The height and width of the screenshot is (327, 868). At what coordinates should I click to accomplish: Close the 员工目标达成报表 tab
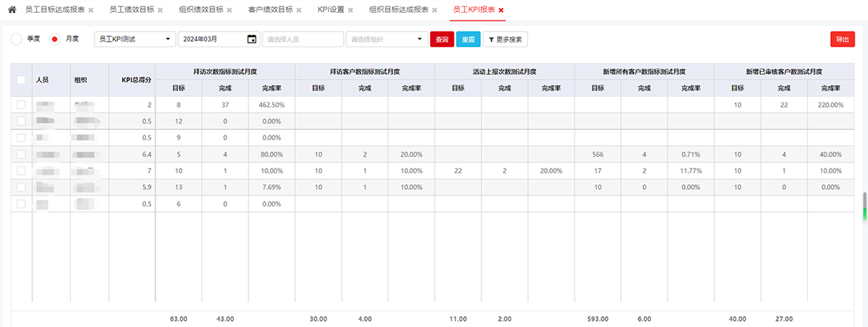[x=91, y=10]
